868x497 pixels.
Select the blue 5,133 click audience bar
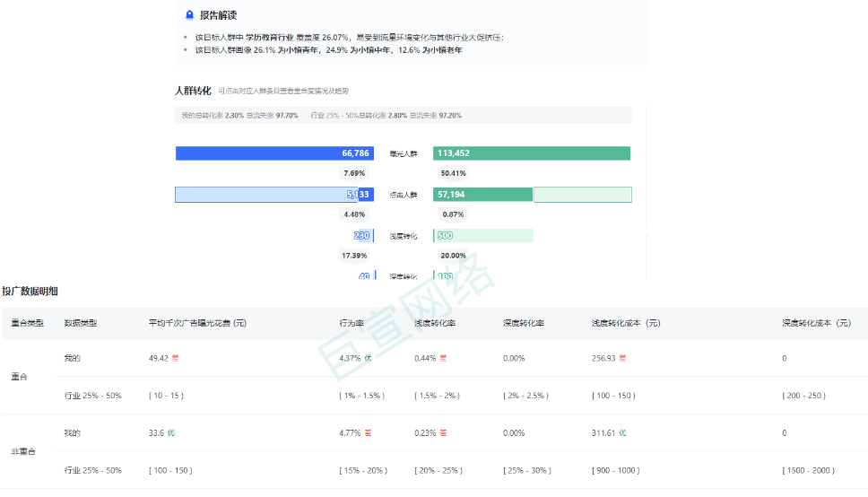(274, 195)
